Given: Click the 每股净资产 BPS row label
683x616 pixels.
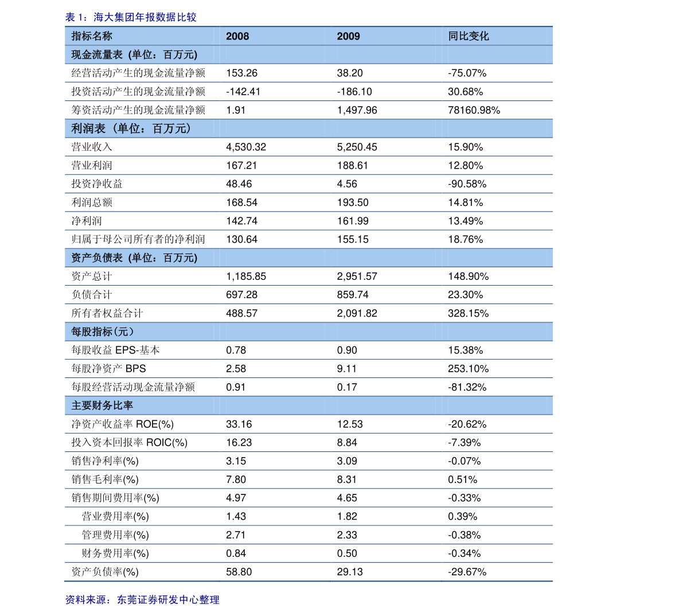Looking at the screenshot, I should tap(108, 369).
